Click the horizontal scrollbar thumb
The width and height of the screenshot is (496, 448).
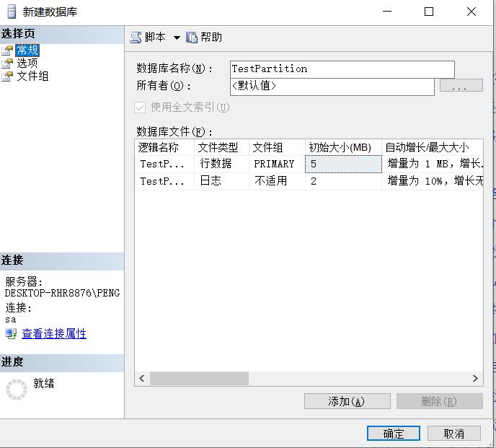(x=199, y=379)
